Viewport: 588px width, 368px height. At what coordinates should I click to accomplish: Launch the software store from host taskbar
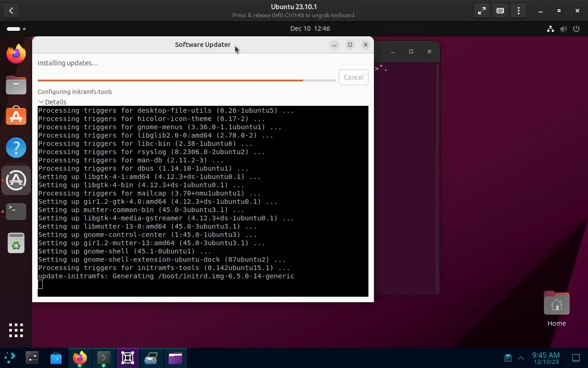point(56,358)
